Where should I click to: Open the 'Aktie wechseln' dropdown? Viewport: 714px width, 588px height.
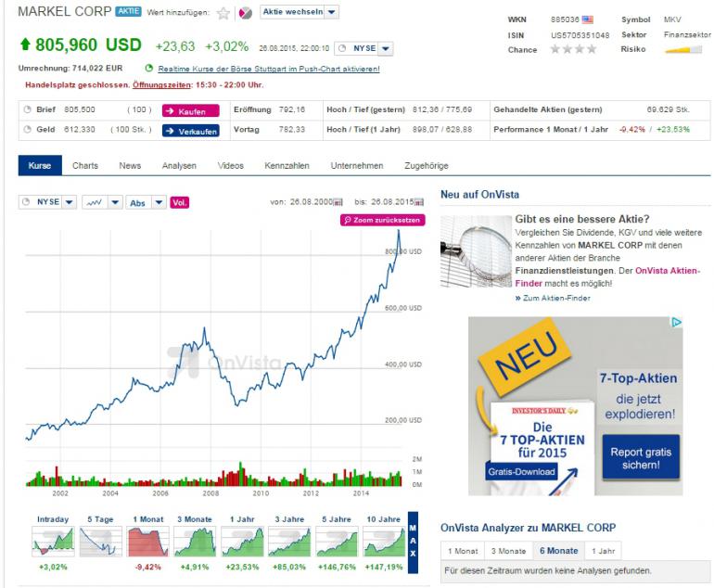coord(300,13)
